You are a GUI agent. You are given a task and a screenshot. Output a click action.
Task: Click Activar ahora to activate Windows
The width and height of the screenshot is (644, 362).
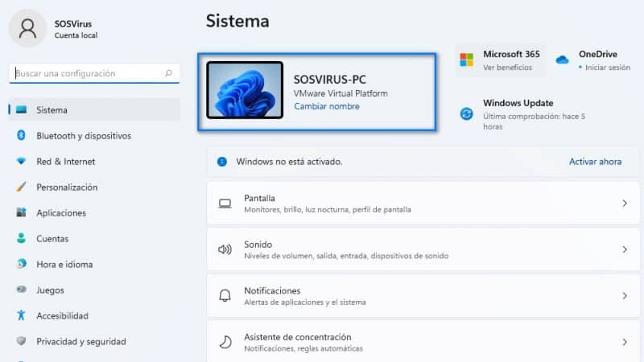click(x=595, y=162)
